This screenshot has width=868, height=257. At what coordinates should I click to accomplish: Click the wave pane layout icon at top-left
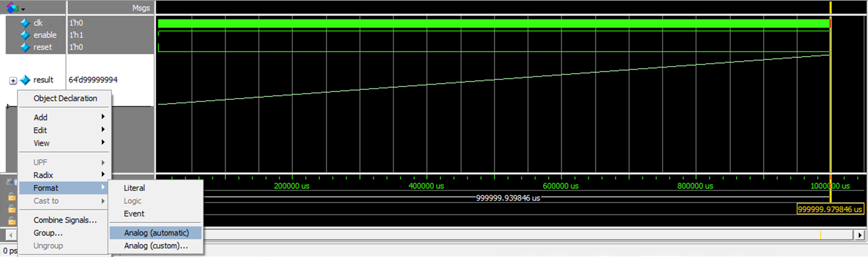click(12, 8)
